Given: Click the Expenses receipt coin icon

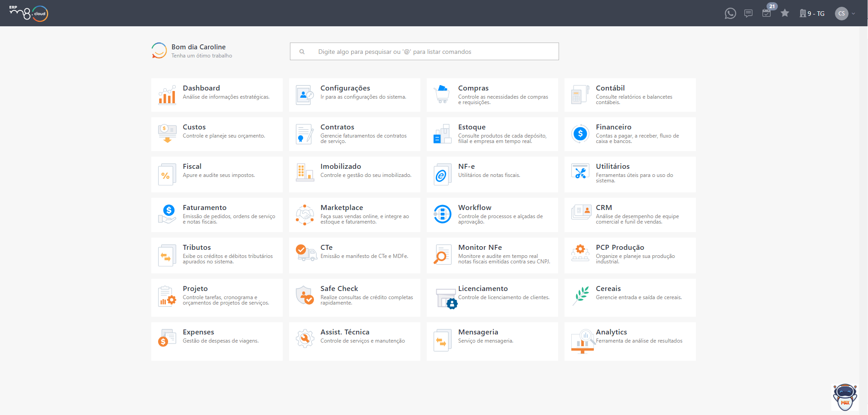Looking at the screenshot, I should tap(167, 338).
